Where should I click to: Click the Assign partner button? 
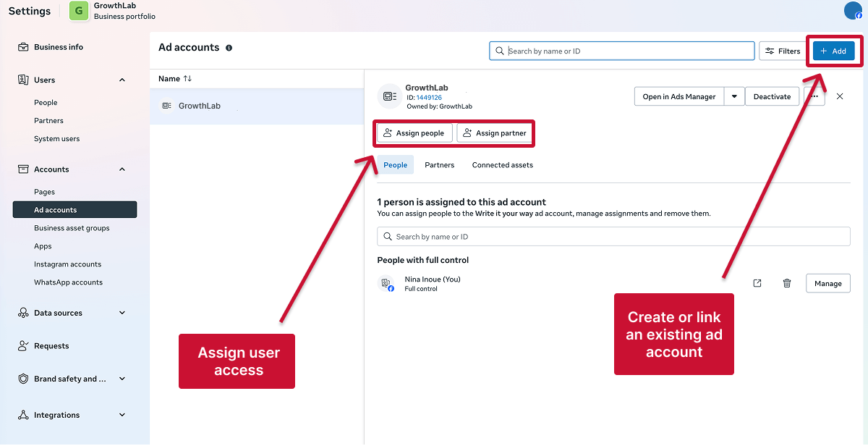(x=495, y=133)
